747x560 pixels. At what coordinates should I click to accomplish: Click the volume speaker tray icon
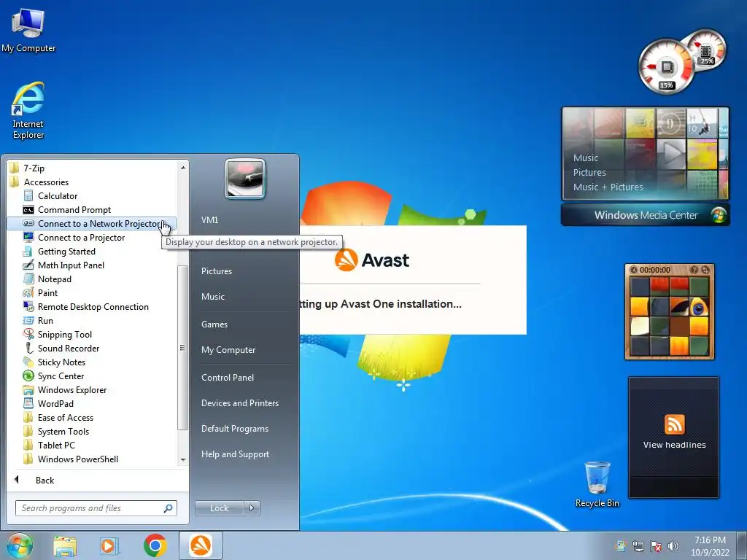pyautogui.click(x=673, y=546)
